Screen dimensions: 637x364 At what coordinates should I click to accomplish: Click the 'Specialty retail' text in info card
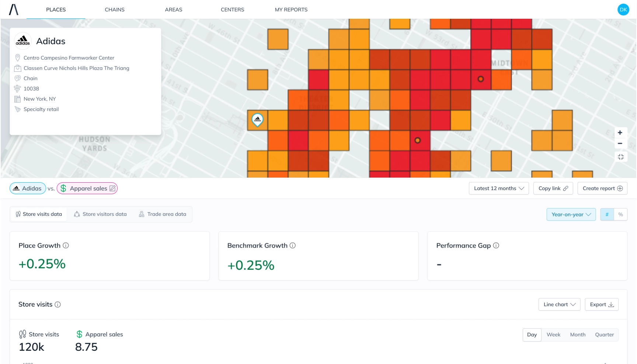point(41,109)
